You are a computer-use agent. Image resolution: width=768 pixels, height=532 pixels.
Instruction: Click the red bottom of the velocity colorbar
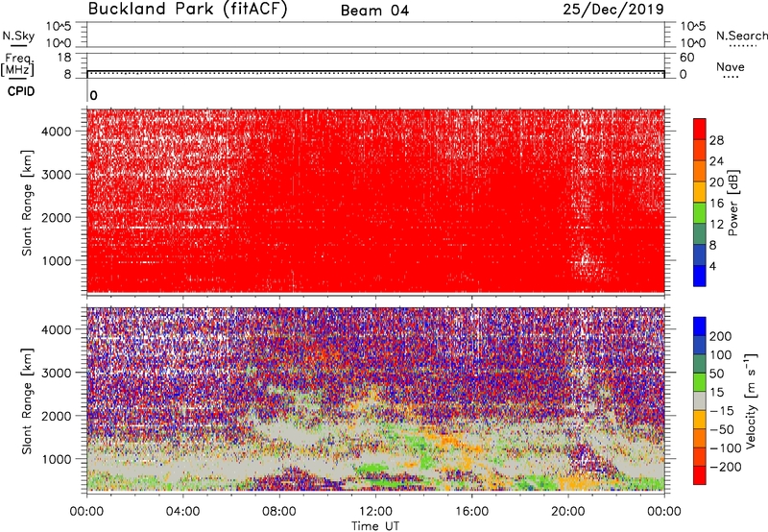(x=700, y=475)
